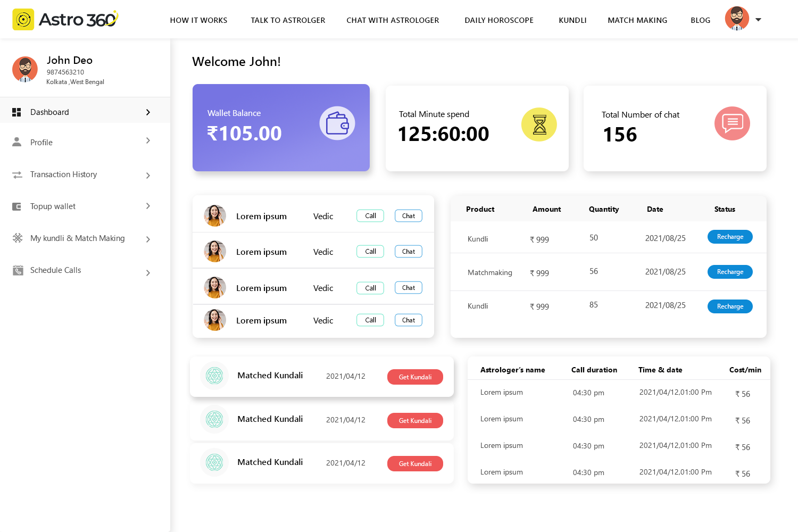Click the Astro 360 logo icon
Viewport: 798px width, 532px height.
(x=23, y=20)
